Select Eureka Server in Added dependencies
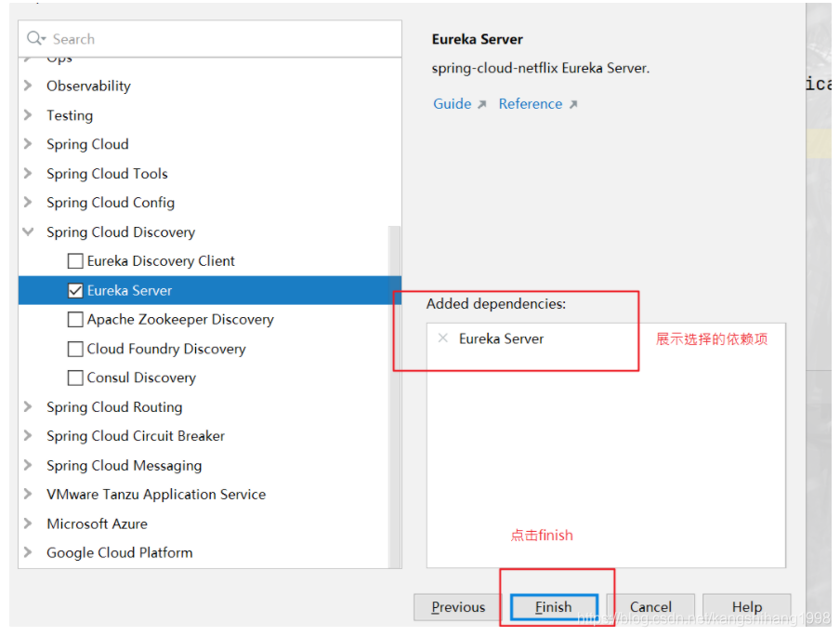Screen dimensions: 840x636 [x=501, y=338]
